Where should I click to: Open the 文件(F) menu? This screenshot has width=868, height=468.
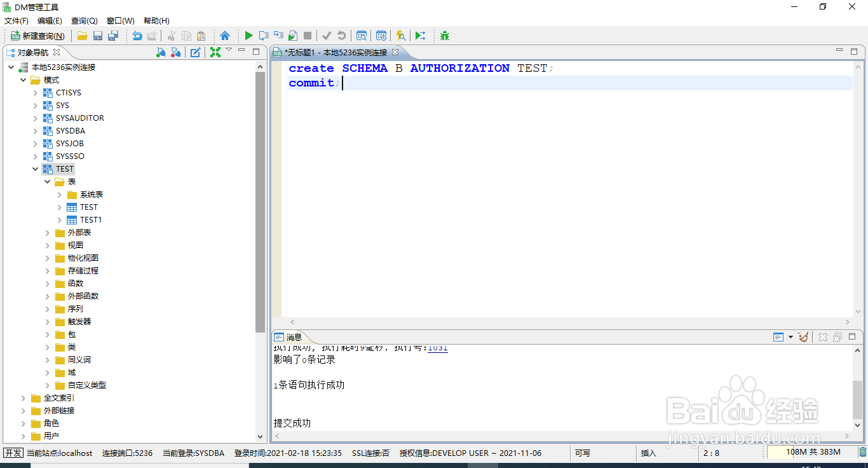tap(17, 21)
